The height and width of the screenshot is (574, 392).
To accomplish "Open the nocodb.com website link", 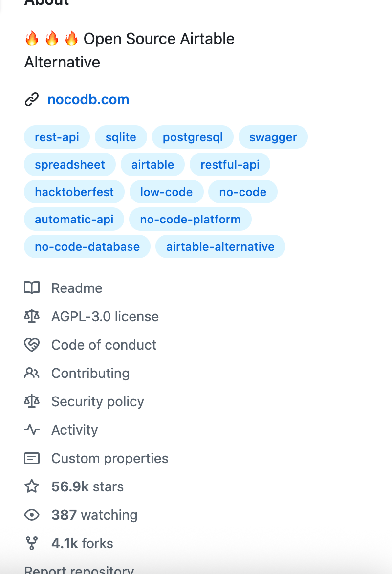I will click(88, 100).
